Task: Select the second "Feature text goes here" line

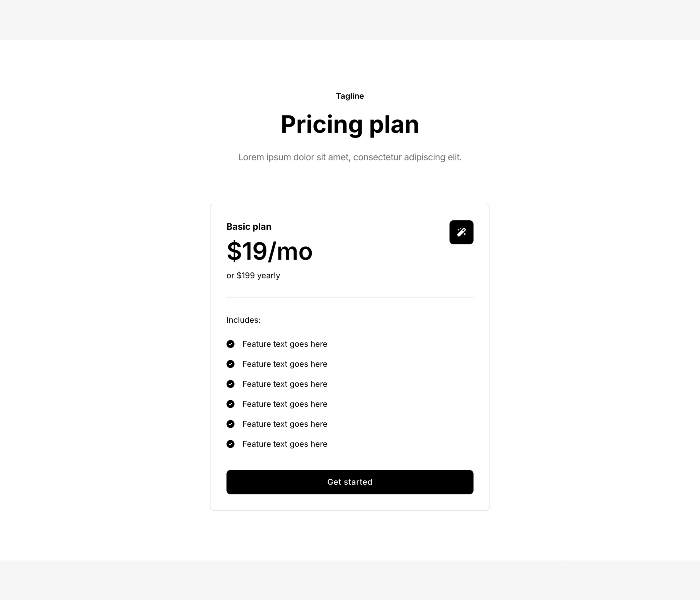Action: click(285, 364)
